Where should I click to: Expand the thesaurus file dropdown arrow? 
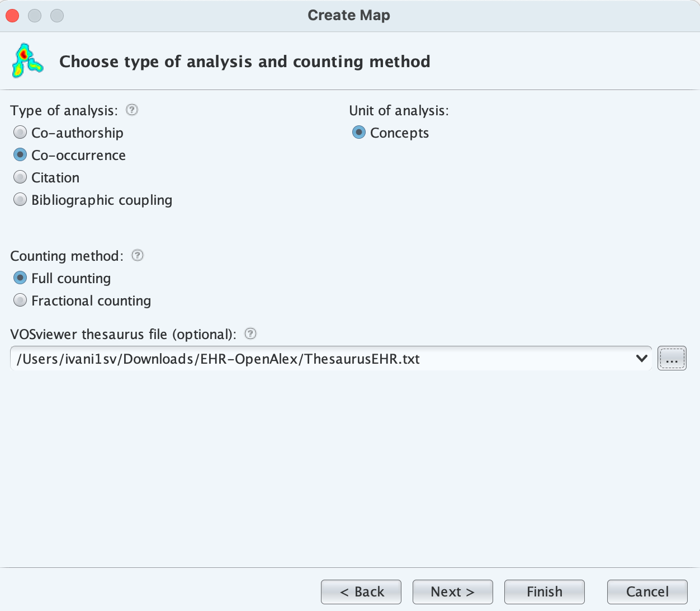point(642,359)
